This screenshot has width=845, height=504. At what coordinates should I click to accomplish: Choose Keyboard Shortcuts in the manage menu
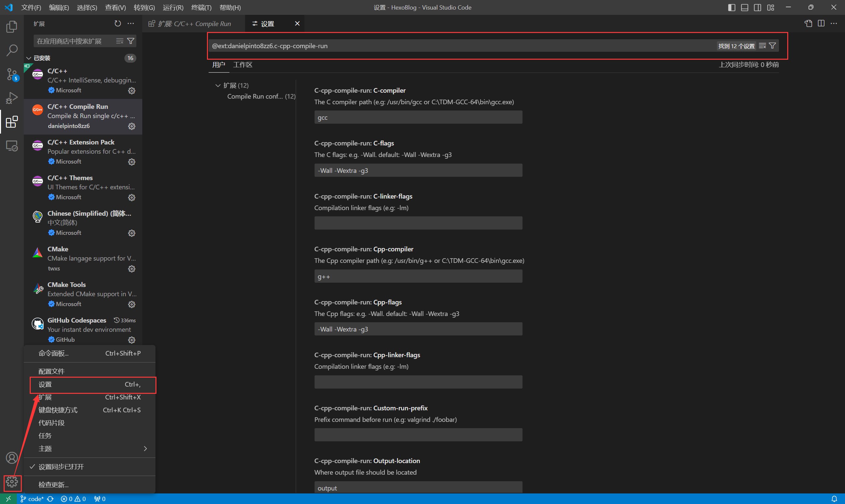point(90,410)
